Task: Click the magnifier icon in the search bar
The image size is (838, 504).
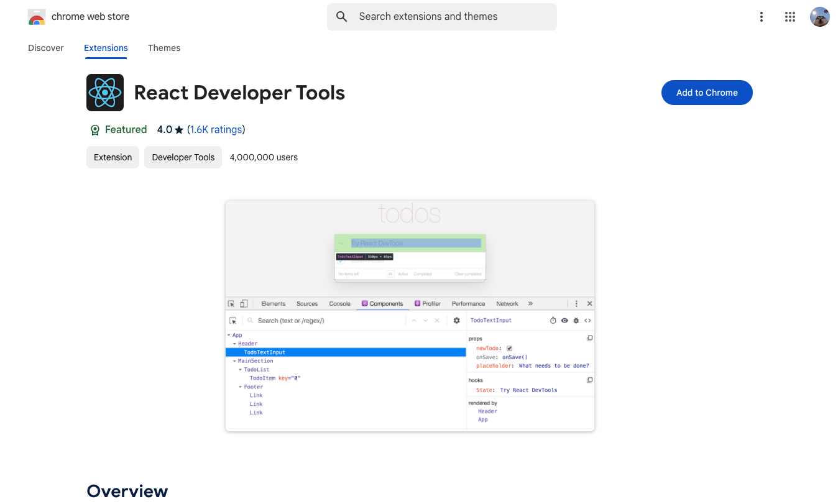Action: 341,17
